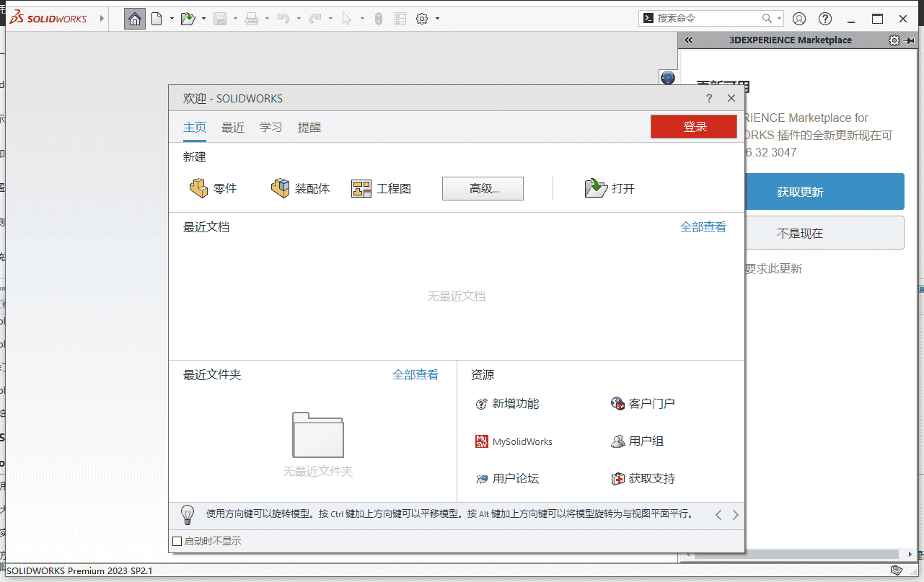924x582 pixels.
Task: Open 新增功能 from the resources panel
Action: pyautogui.click(x=516, y=403)
